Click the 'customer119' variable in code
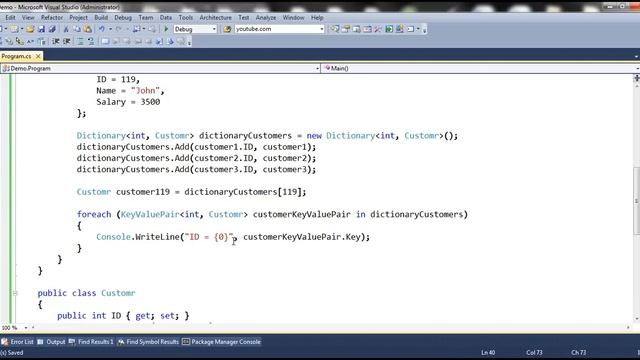Screen dimensions: 640x360 [x=143, y=192]
